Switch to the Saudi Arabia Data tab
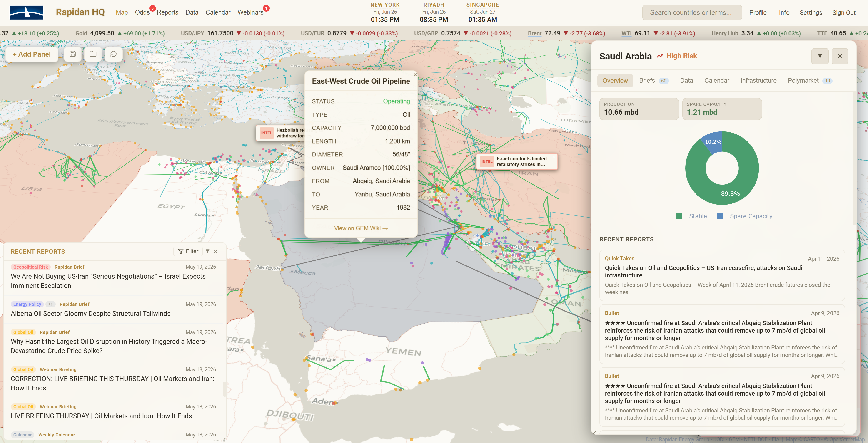This screenshot has height=443, width=868. (x=686, y=81)
